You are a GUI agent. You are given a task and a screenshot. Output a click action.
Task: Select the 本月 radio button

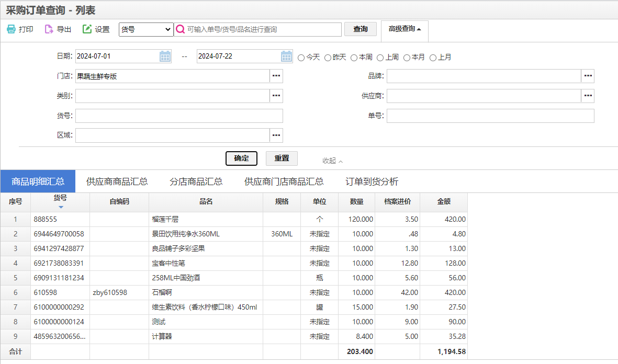(x=407, y=58)
